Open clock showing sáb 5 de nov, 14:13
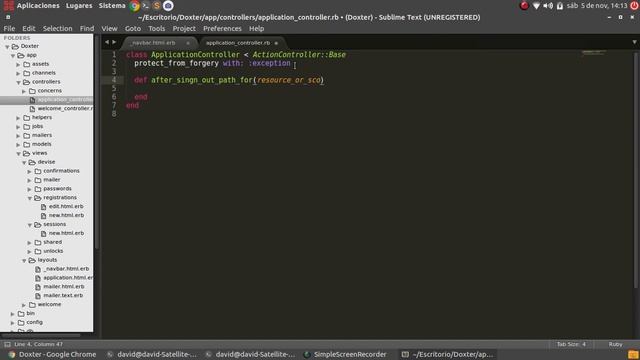The height and width of the screenshot is (360, 640). click(x=597, y=6)
